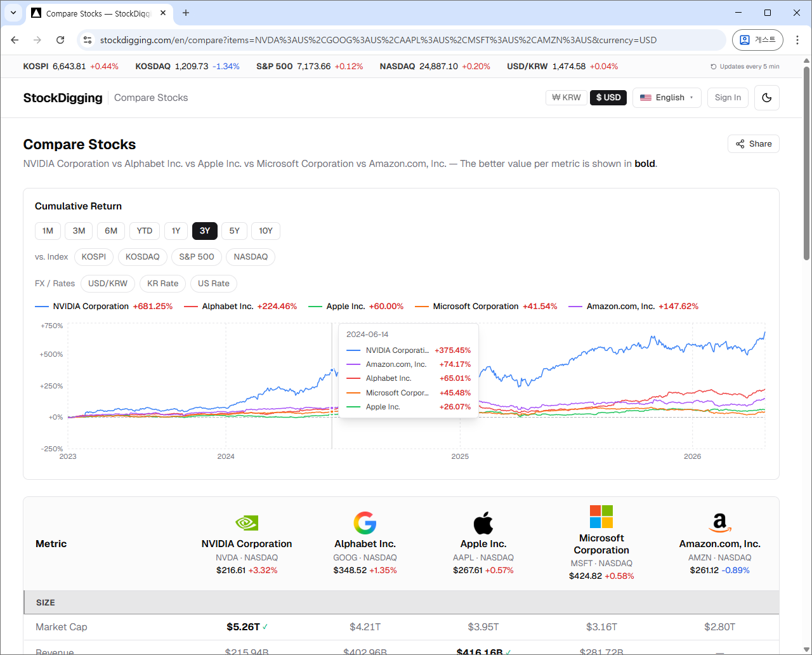Switch currency to KRW
Viewport: 812px width, 655px height.
(x=566, y=98)
